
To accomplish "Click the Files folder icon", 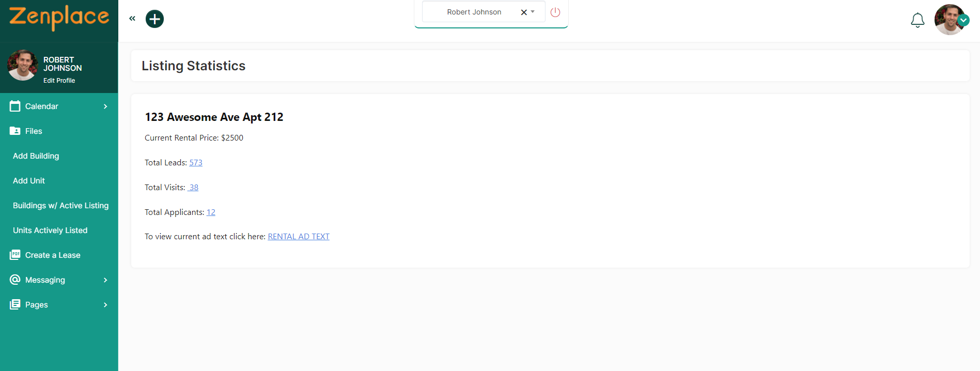I will tap(15, 131).
